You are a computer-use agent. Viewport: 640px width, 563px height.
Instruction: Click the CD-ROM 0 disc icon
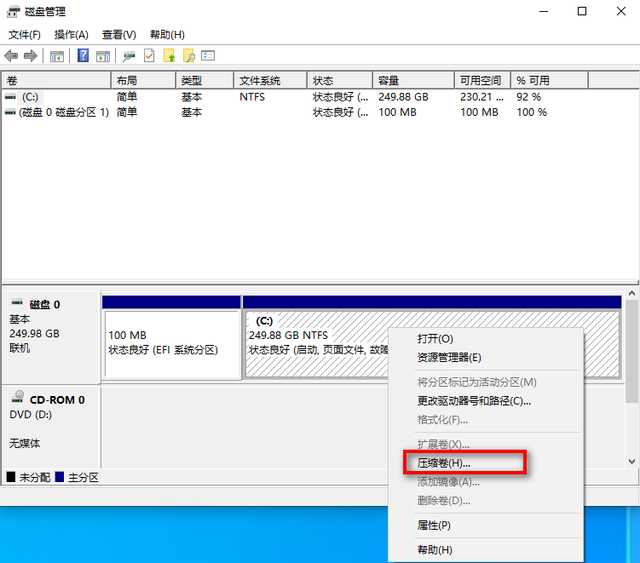point(18,397)
